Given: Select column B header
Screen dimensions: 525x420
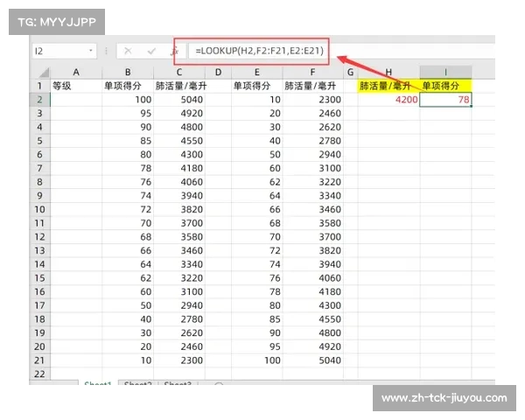Looking at the screenshot, I should coord(128,72).
